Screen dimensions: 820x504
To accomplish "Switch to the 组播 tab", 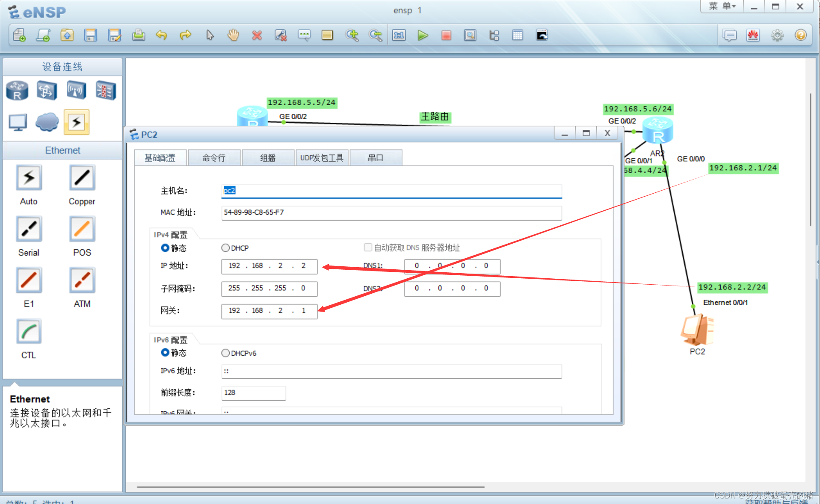I will (268, 158).
